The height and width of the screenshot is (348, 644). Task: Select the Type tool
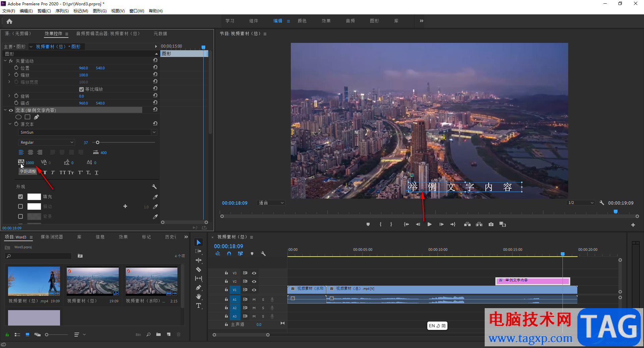(199, 305)
